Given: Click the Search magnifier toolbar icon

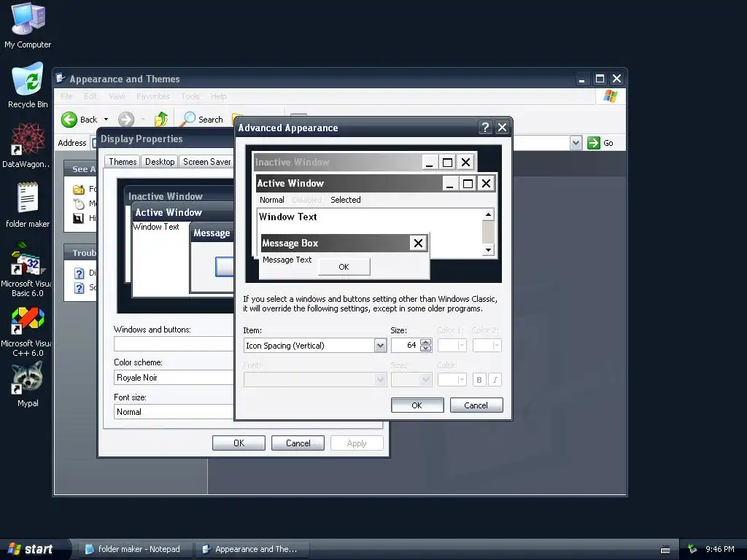Looking at the screenshot, I should tap(187, 119).
